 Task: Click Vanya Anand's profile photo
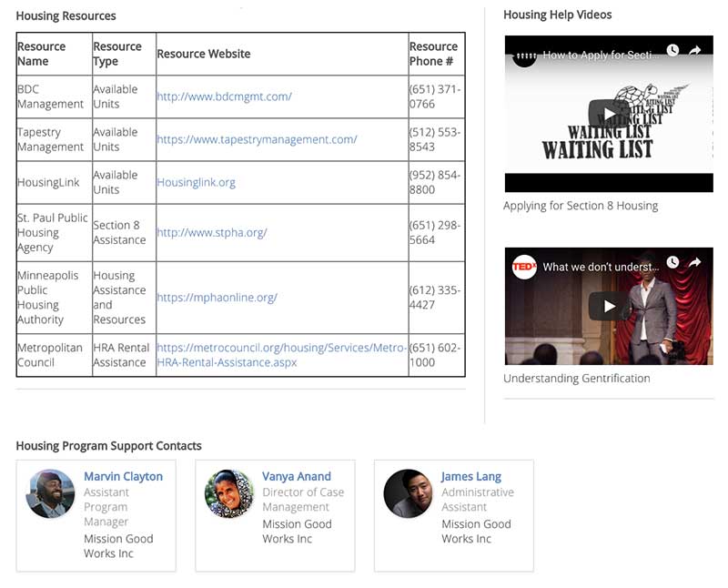coord(229,493)
